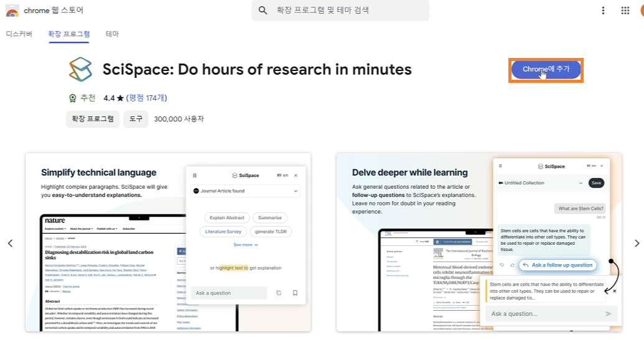Open the Delve deeper while learning screenshot
Screen dimensions: 644x340
(479, 242)
